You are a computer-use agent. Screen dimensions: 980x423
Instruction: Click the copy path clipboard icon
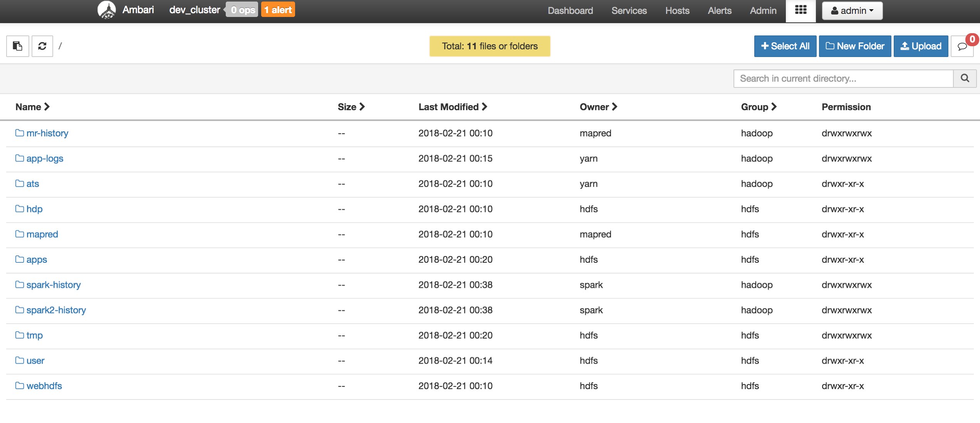18,46
